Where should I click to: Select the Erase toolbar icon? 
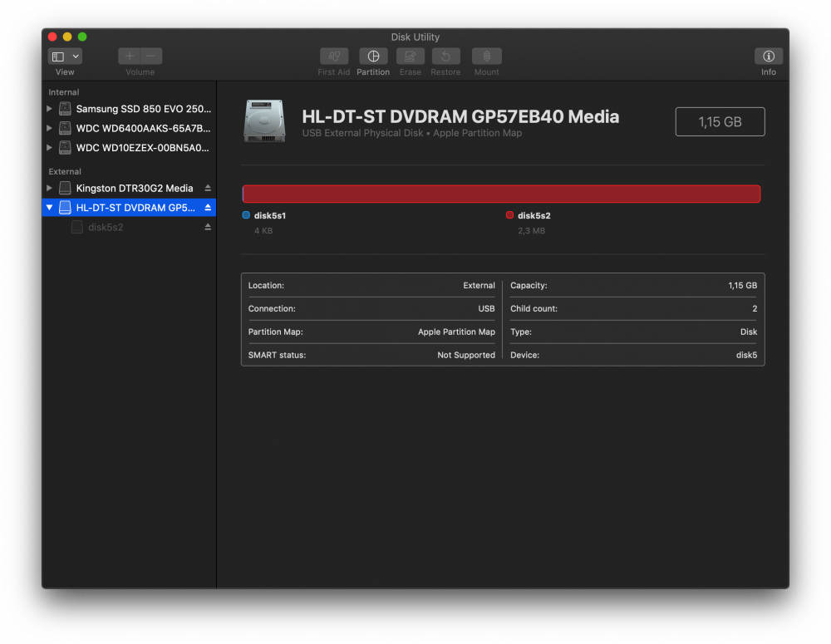[411, 56]
